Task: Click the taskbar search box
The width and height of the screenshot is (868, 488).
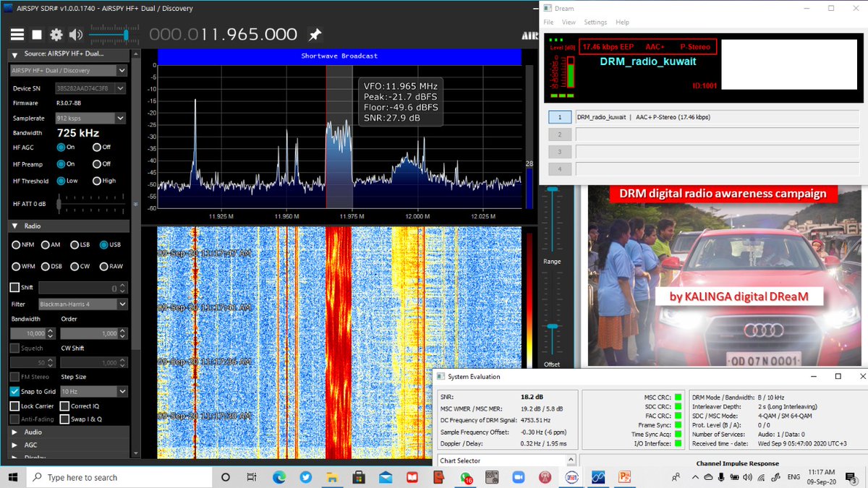Action: coord(119,477)
